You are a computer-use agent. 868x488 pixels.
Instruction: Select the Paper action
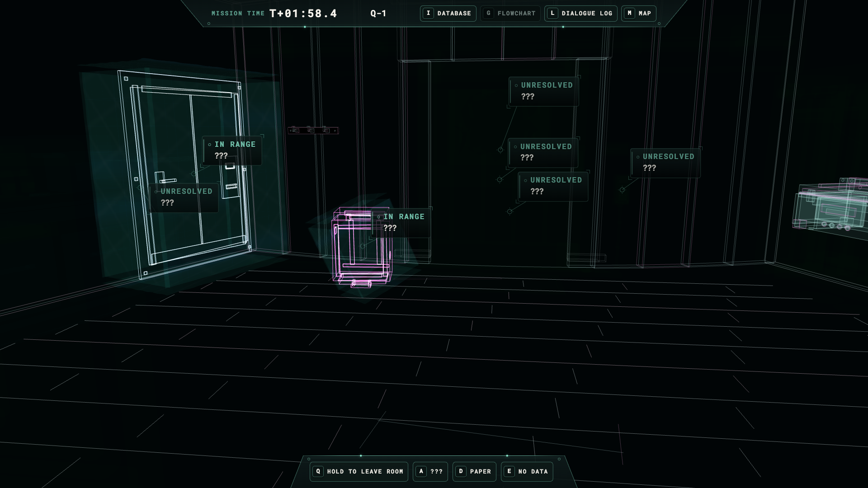pyautogui.click(x=474, y=472)
